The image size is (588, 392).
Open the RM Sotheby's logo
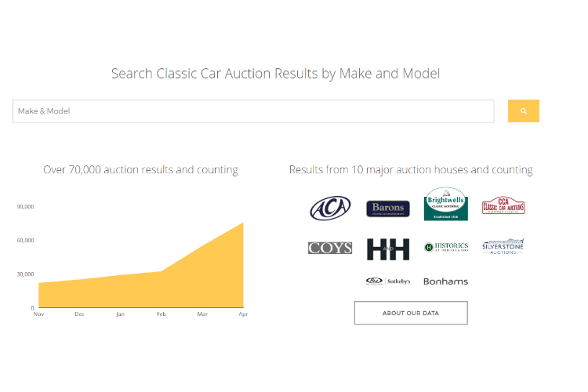tap(388, 281)
